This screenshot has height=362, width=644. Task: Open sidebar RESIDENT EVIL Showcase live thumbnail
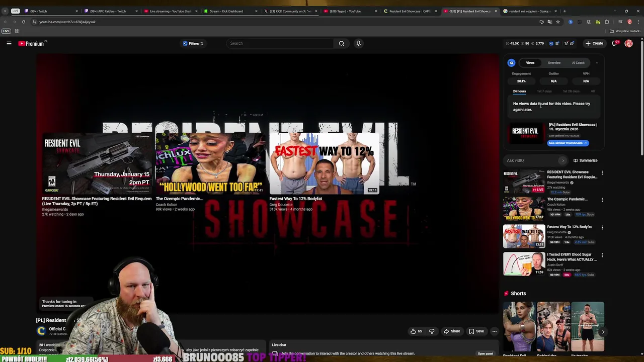(x=524, y=182)
